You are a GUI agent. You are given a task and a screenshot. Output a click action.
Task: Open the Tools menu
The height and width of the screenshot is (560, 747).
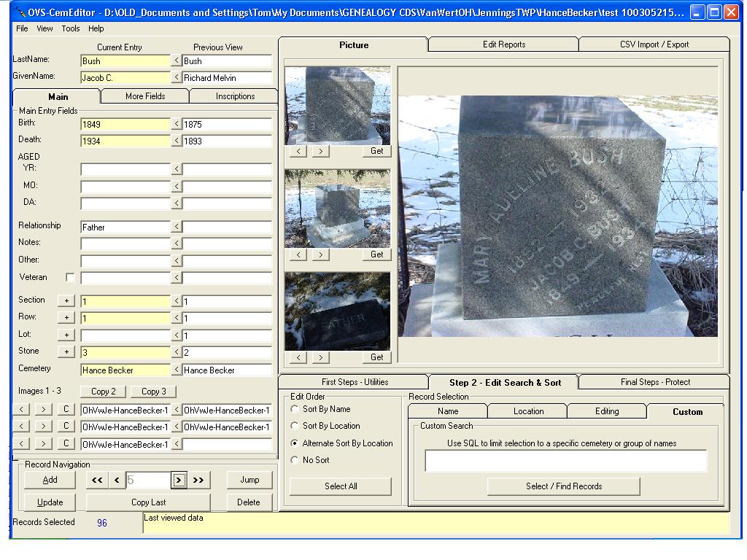pyautogui.click(x=71, y=28)
